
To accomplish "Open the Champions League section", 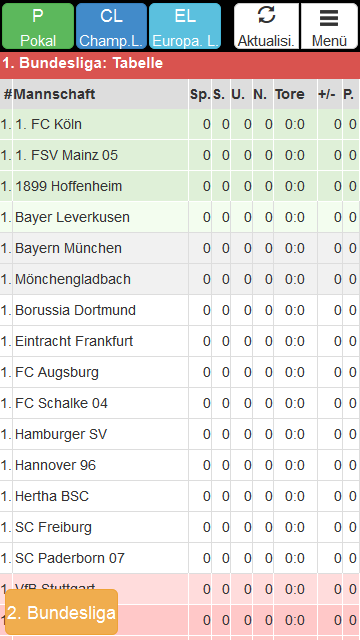I will [x=111, y=26].
